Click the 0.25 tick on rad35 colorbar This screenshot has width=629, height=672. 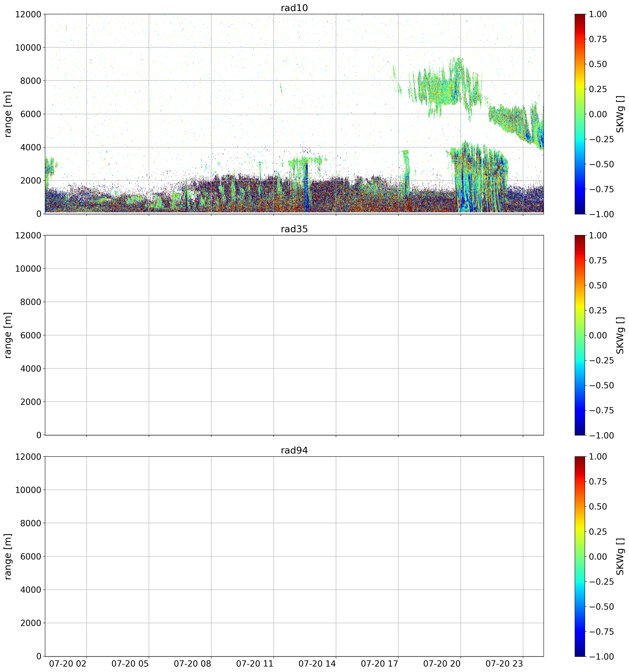(598, 310)
